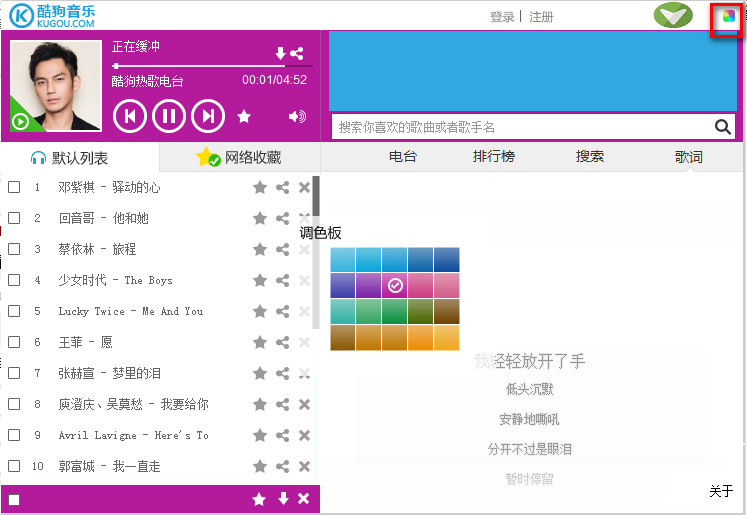This screenshot has height=515, width=747.
Task: Select checkbox for 张赫宣 - 梦里的泪
Action: pos(14,373)
